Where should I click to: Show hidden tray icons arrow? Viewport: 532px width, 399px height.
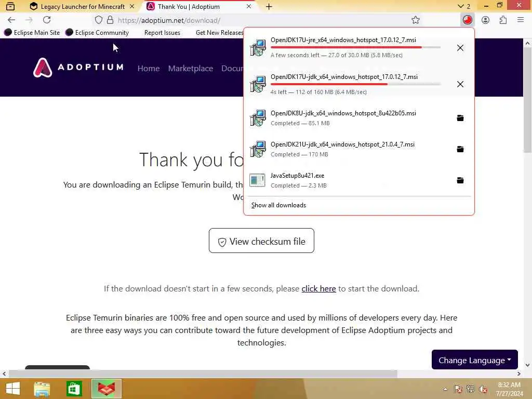tap(445, 389)
